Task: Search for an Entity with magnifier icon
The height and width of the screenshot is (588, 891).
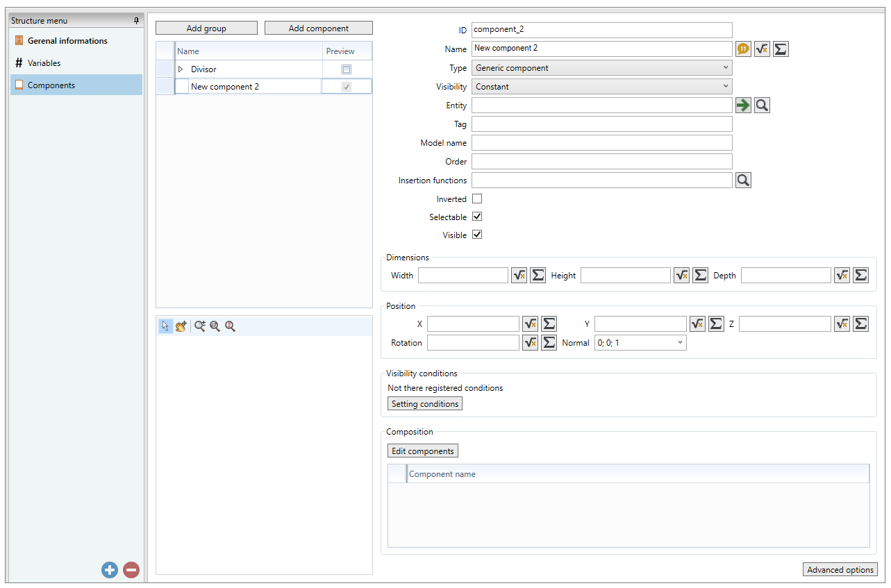Action: point(762,106)
